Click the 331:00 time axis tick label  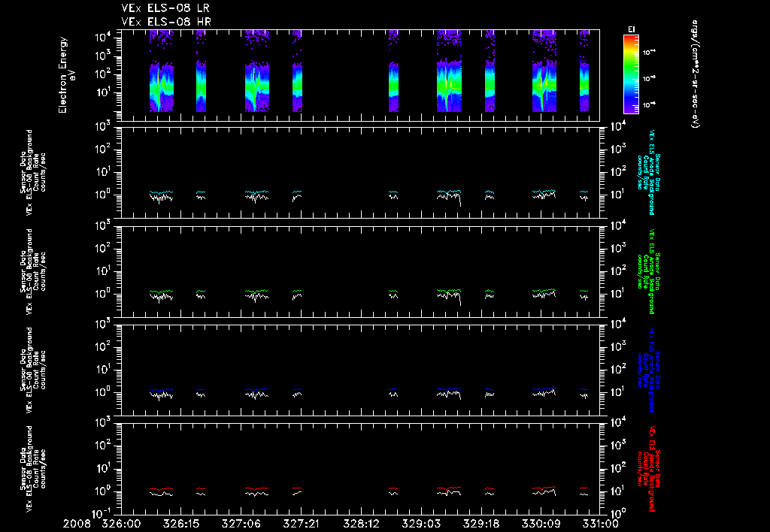[600, 524]
